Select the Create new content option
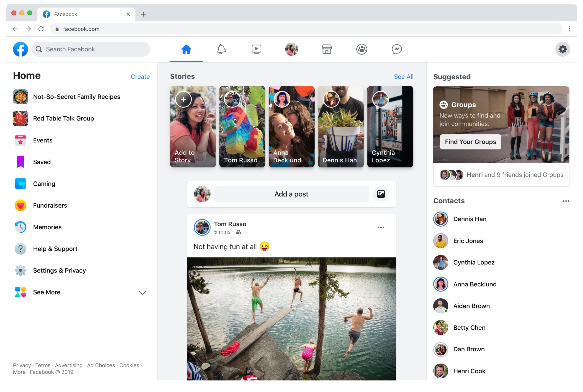The width and height of the screenshot is (583, 392). click(140, 76)
